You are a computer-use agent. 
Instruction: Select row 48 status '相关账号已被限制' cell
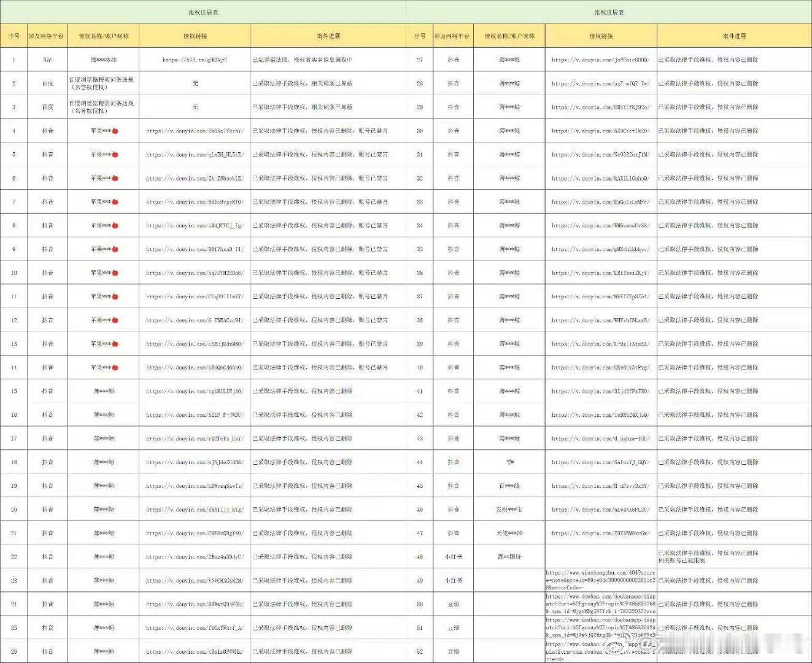[x=734, y=556]
